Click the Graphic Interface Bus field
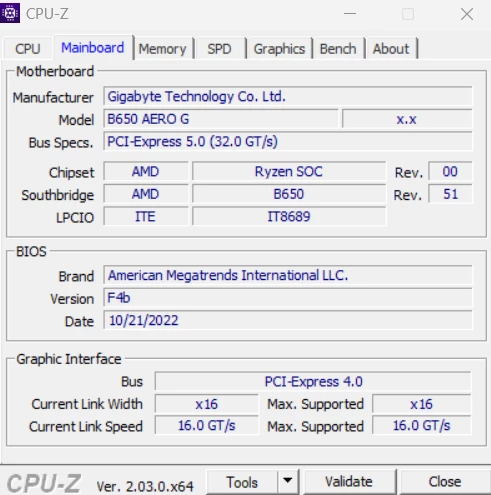The height and width of the screenshot is (495, 491). pos(313,381)
